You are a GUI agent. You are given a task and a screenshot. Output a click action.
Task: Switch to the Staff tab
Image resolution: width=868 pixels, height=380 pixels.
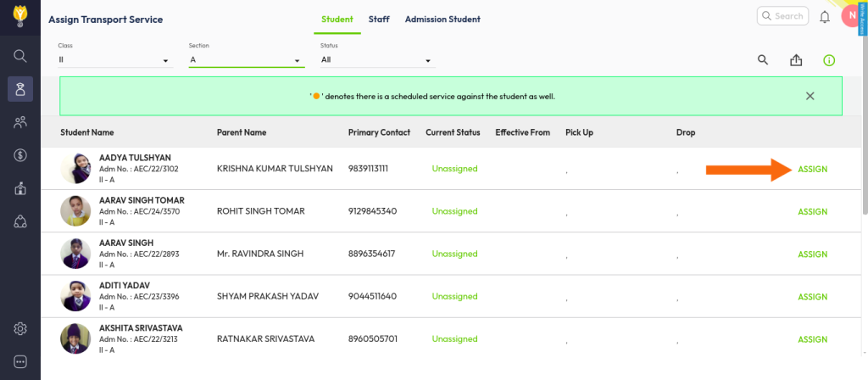(379, 19)
